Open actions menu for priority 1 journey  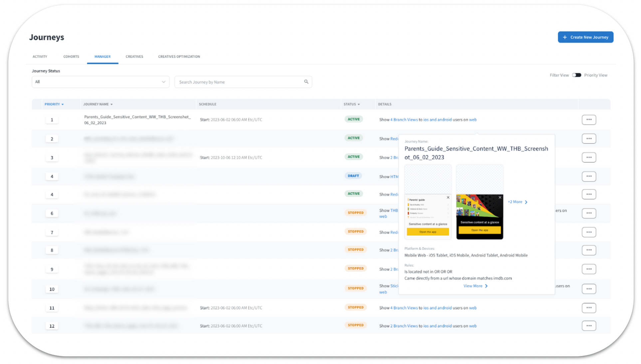589,119
